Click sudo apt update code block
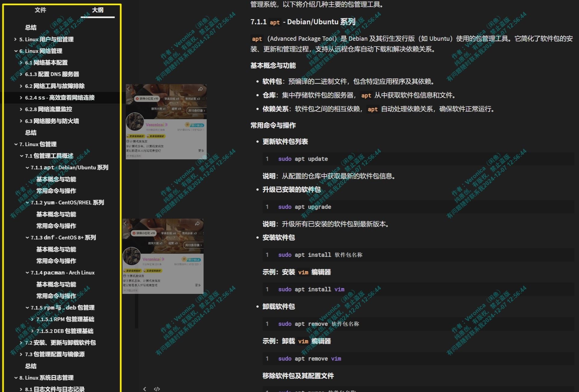Screen dimensions: 579x392 (x=303, y=159)
